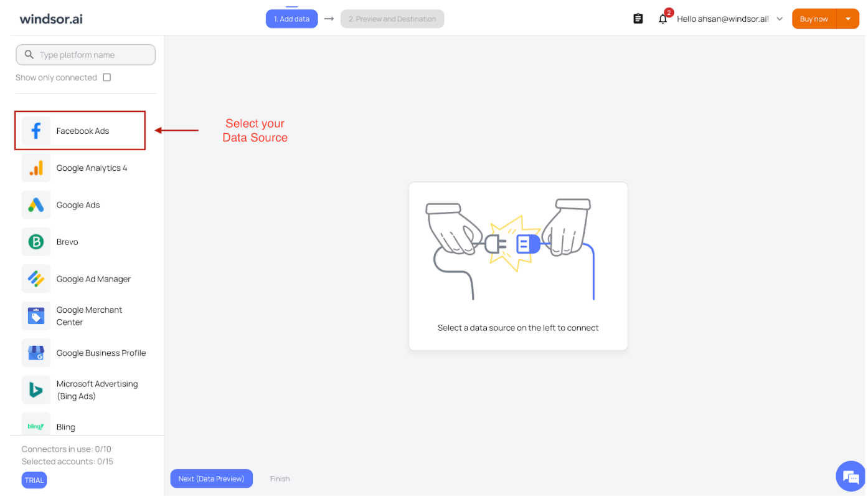The width and height of the screenshot is (868, 496).
Task: Open the notifications bell
Action: (663, 19)
